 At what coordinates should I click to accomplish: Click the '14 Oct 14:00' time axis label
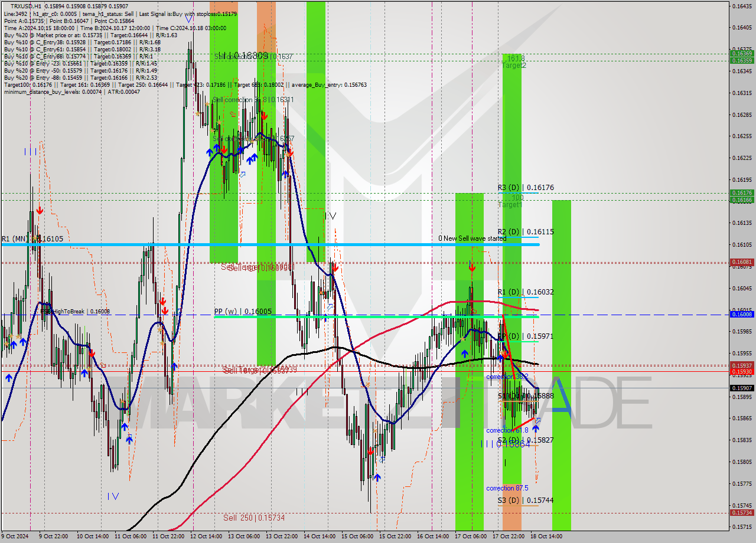pos(319,537)
